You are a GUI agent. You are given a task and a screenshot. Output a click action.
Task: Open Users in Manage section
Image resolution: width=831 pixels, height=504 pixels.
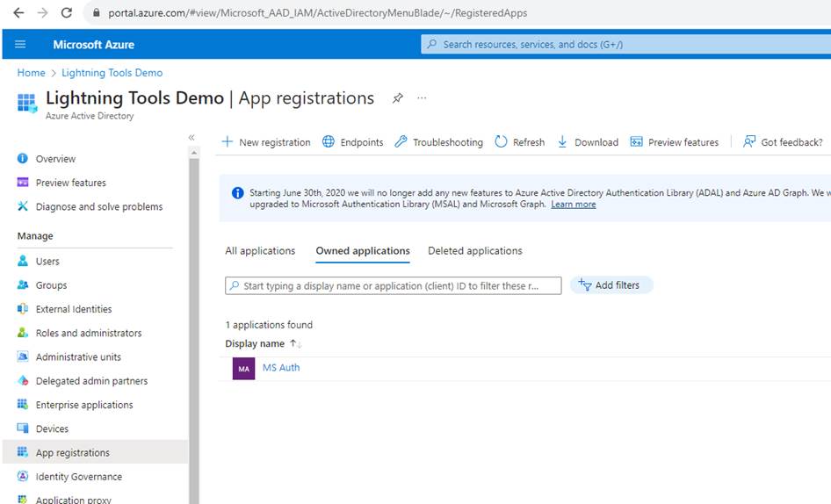[47, 262]
